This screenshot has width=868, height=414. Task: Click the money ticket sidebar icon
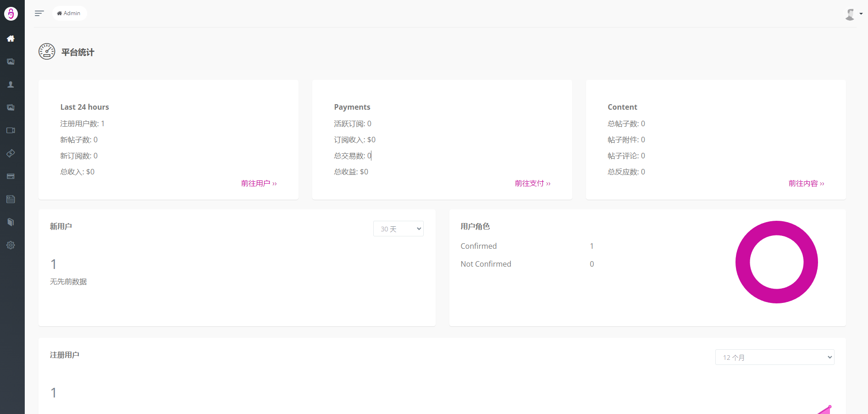[11, 153]
